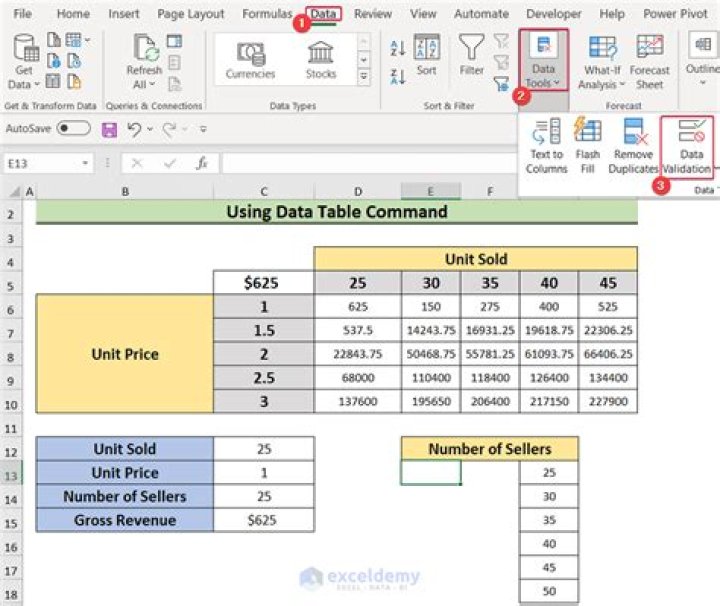The width and height of the screenshot is (720, 606).
Task: Cancel formula entry X icon
Action: (x=137, y=163)
